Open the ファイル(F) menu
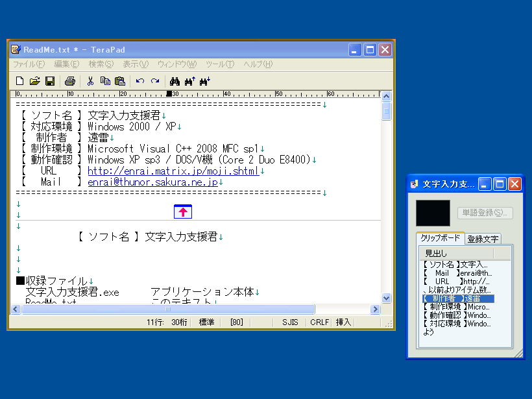532x399 pixels. (29, 64)
